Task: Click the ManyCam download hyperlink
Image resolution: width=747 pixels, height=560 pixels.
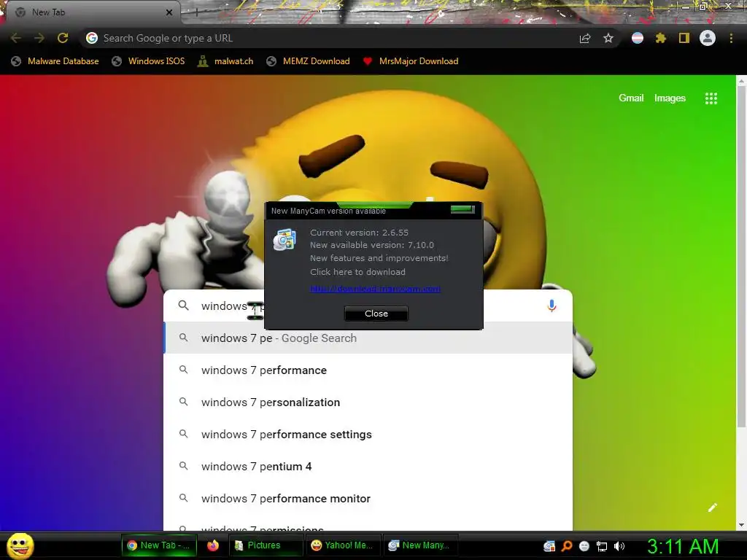Action: point(375,289)
